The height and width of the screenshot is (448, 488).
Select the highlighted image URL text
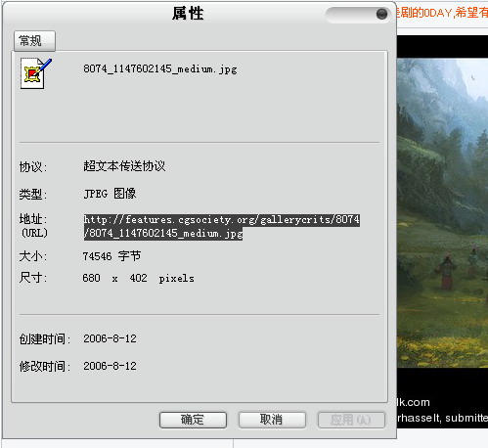pos(222,227)
